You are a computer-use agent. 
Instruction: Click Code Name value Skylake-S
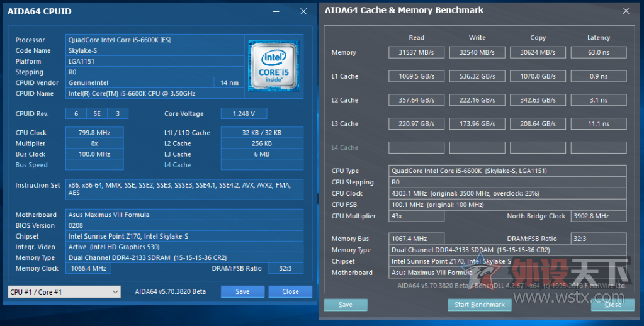(x=155, y=50)
